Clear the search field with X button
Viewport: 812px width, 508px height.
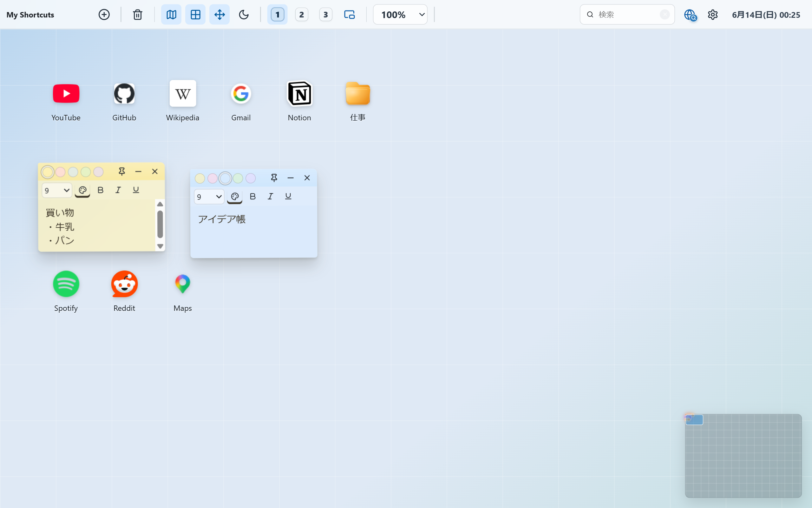pyautogui.click(x=665, y=15)
